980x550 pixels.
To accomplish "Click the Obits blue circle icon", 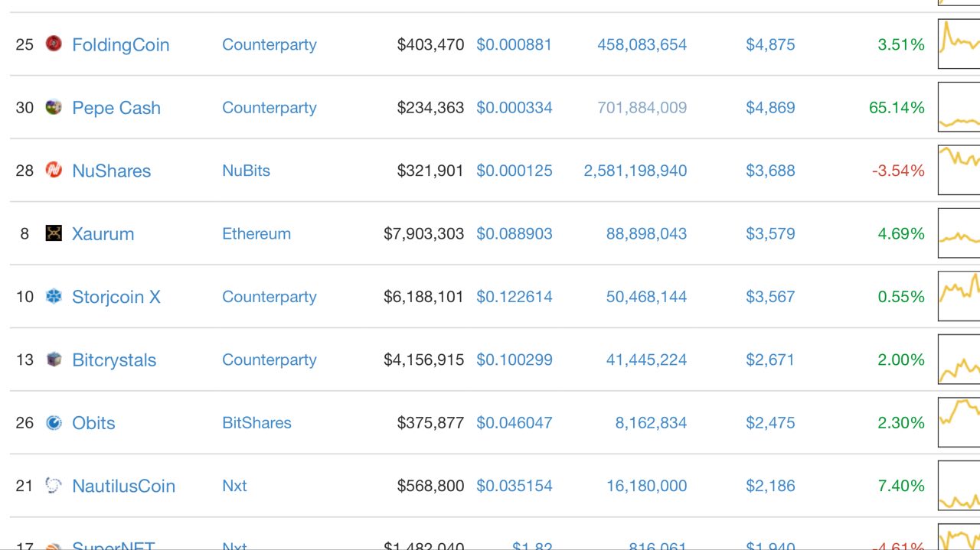I will (x=54, y=422).
